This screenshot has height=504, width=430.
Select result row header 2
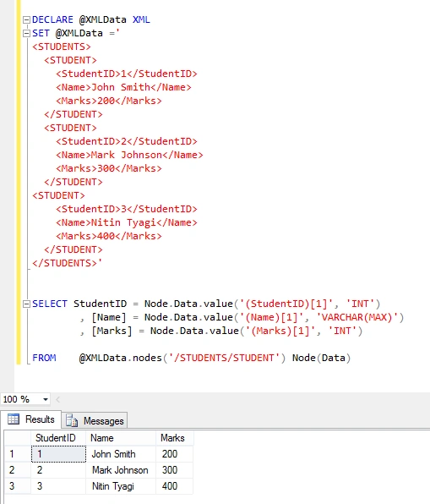[x=18, y=470]
